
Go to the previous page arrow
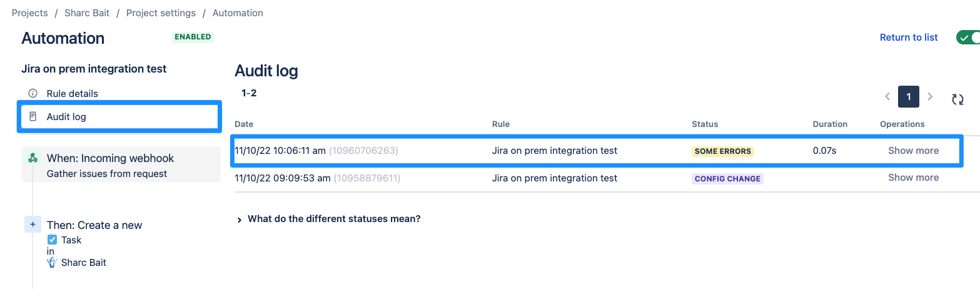tap(887, 97)
